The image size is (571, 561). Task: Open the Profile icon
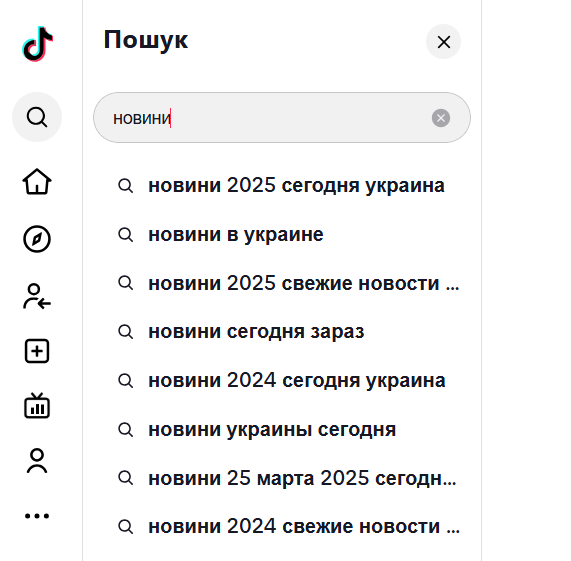click(x=37, y=461)
